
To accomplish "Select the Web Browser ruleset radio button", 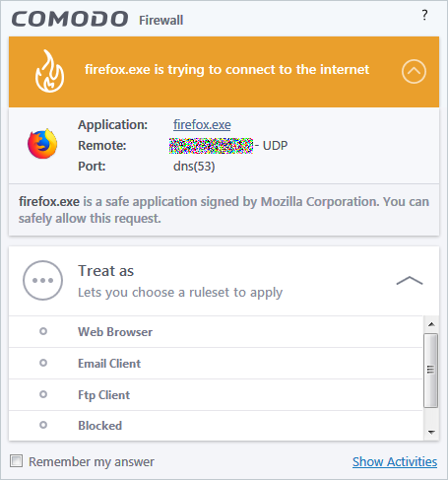I will pyautogui.click(x=43, y=331).
